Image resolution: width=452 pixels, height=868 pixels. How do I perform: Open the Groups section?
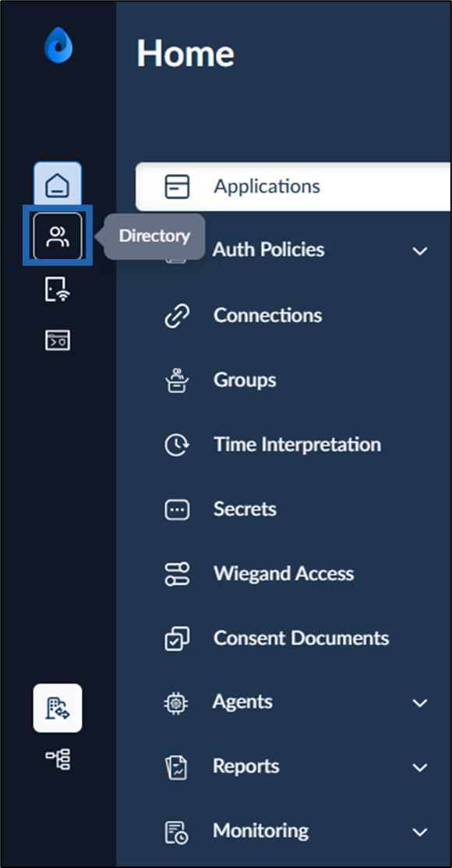245,381
